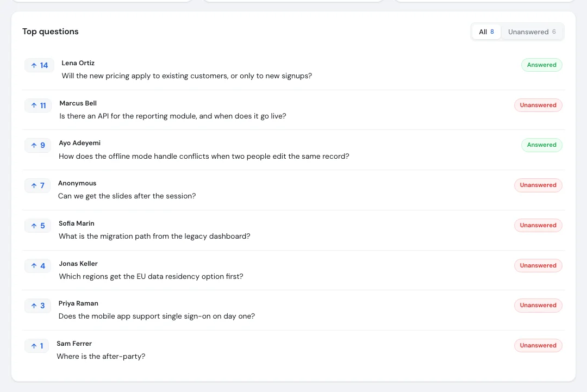Open the legacy dashboard migration path question

[x=154, y=237]
